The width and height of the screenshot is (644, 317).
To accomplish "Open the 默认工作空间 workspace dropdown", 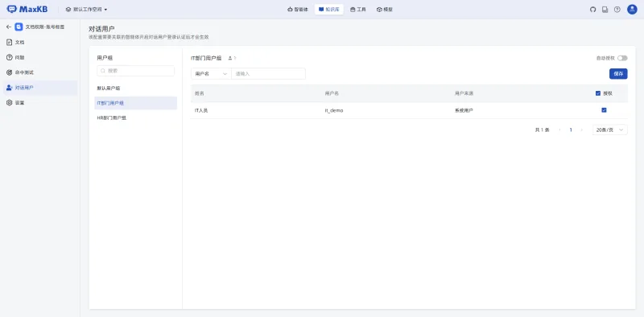I will [x=86, y=10].
